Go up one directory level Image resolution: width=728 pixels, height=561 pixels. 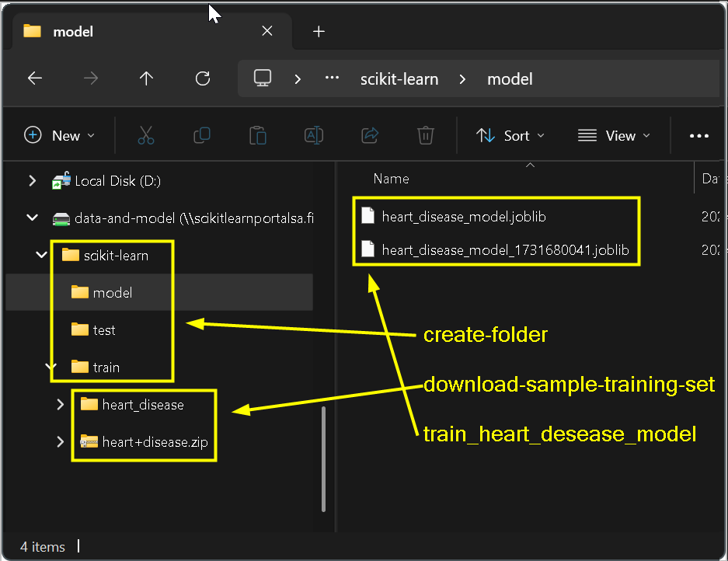[146, 78]
